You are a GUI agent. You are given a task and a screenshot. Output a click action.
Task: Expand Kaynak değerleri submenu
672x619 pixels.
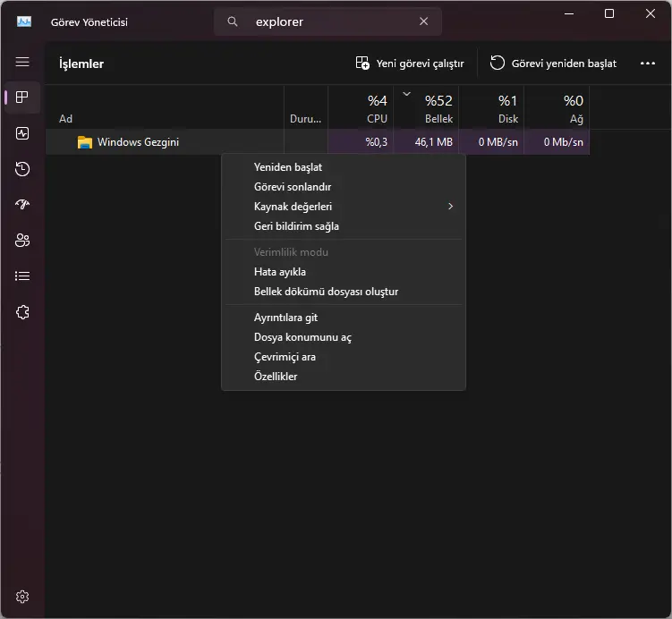[344, 207]
